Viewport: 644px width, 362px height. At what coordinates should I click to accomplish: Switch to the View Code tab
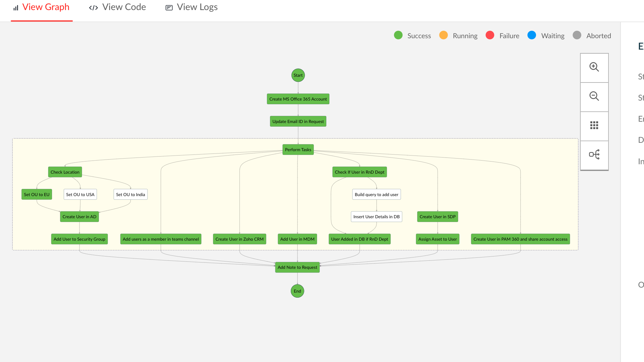[124, 7]
